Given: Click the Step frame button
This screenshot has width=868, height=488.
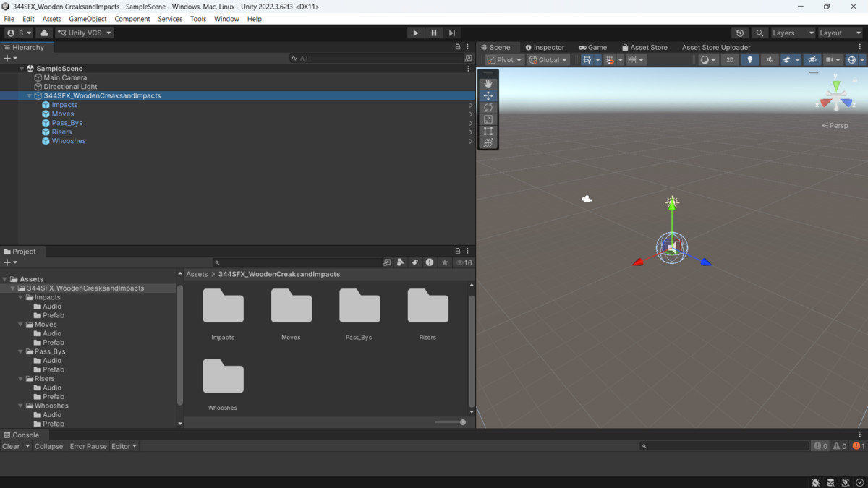Looking at the screenshot, I should pyautogui.click(x=452, y=33).
